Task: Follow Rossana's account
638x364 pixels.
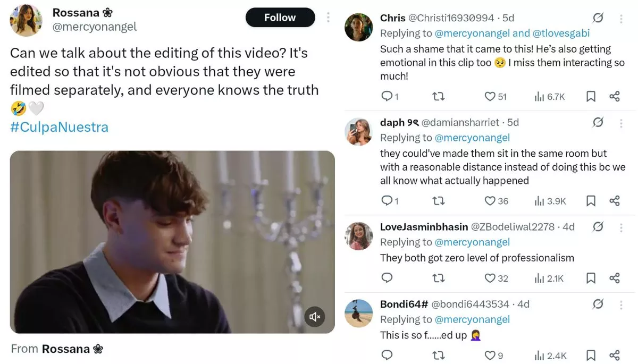Action: [280, 18]
